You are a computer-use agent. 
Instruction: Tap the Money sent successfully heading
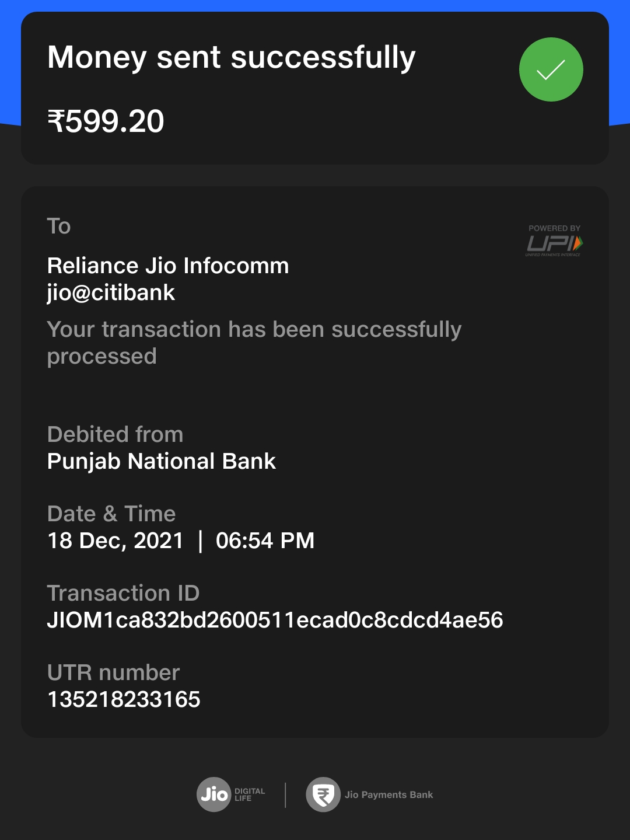click(231, 57)
